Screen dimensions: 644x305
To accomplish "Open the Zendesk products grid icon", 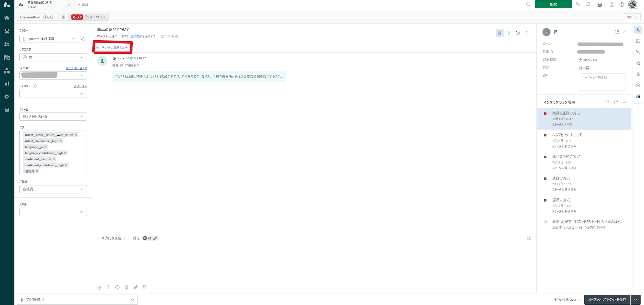I will pyautogui.click(x=612, y=5).
